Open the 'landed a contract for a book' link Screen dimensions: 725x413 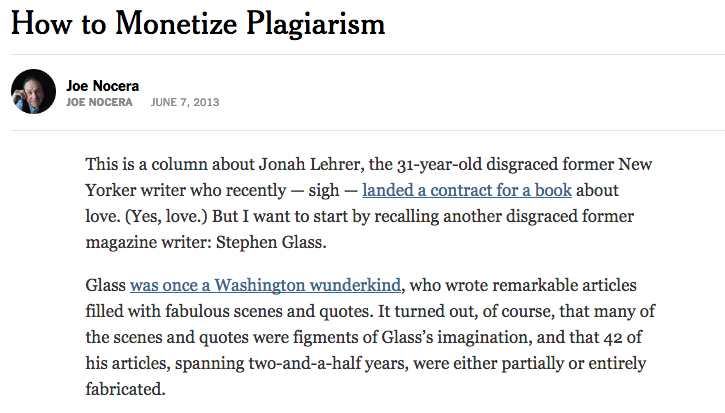pos(467,191)
